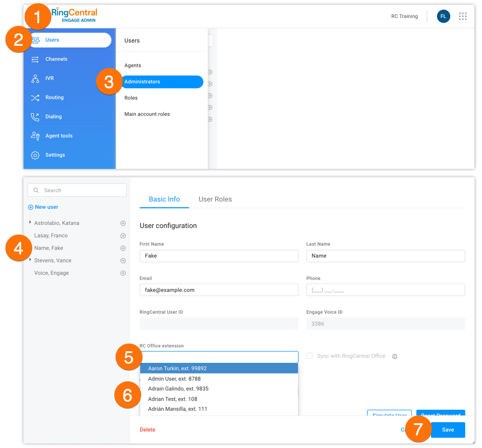482x448 pixels.
Task: Expand the Stevens, Vance tree entry
Action: [x=30, y=260]
